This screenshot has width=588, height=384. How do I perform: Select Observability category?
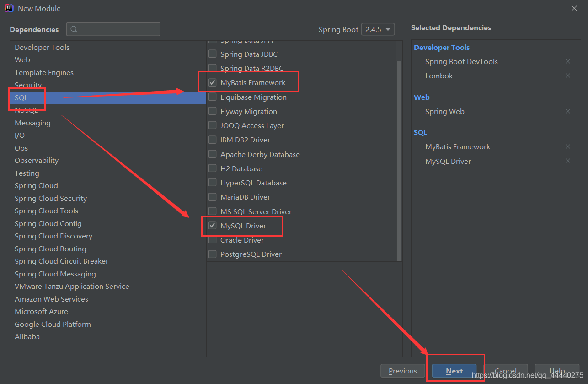(x=108, y=160)
